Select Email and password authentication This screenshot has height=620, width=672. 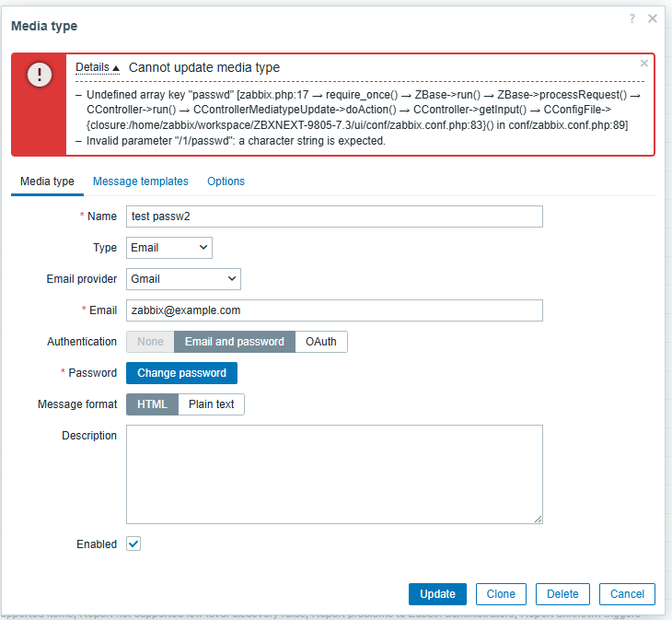coord(234,342)
